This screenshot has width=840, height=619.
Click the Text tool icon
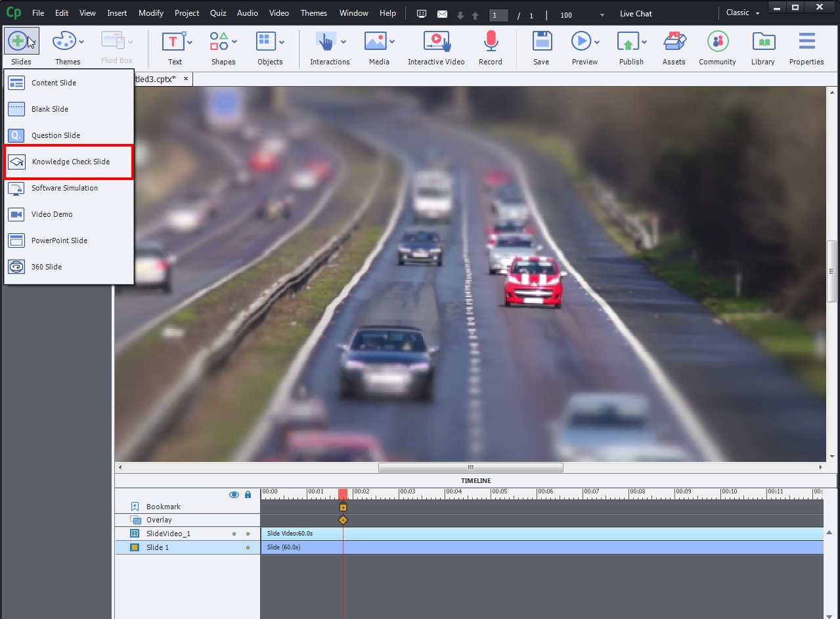coord(173,42)
